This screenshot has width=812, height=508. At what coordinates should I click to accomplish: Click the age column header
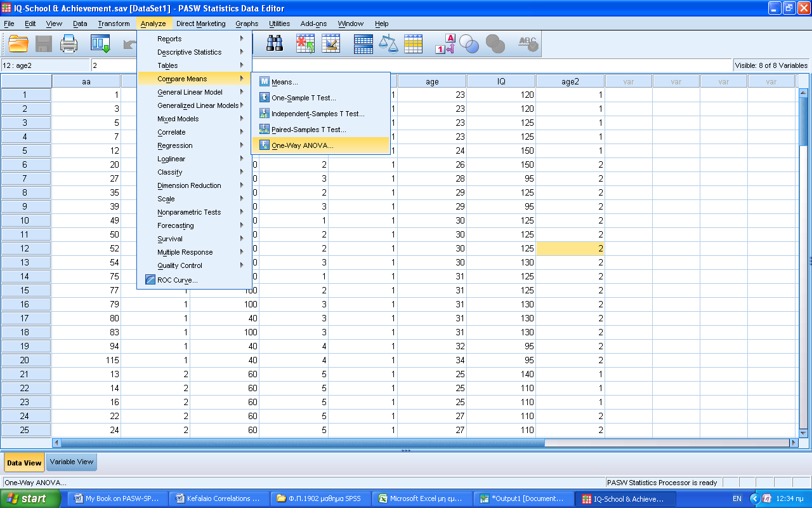(432, 81)
